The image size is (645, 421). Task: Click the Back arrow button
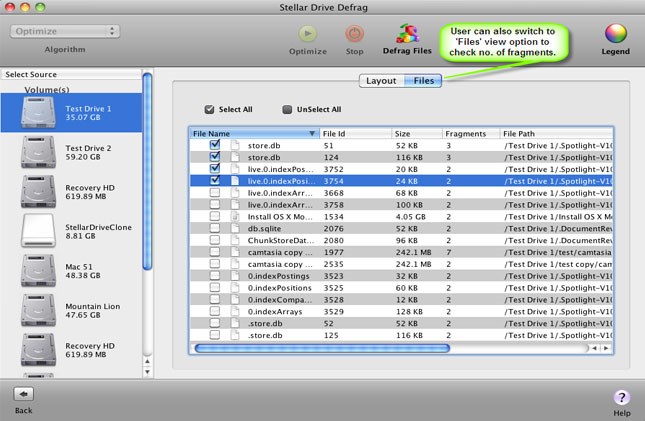[x=23, y=394]
